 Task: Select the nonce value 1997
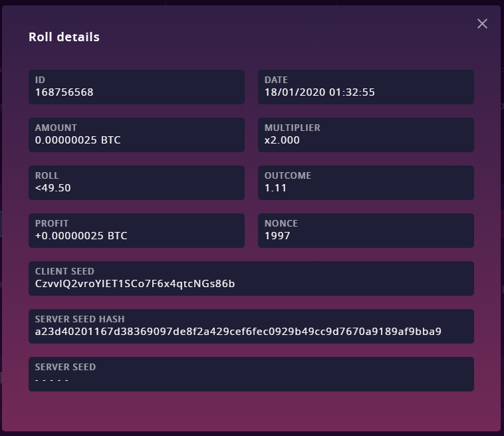click(x=277, y=236)
